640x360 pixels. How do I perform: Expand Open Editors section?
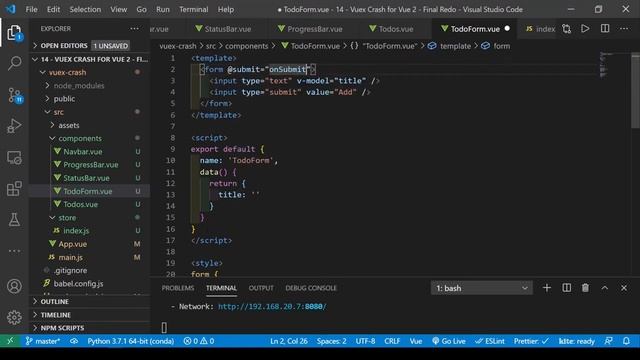pos(89,46)
